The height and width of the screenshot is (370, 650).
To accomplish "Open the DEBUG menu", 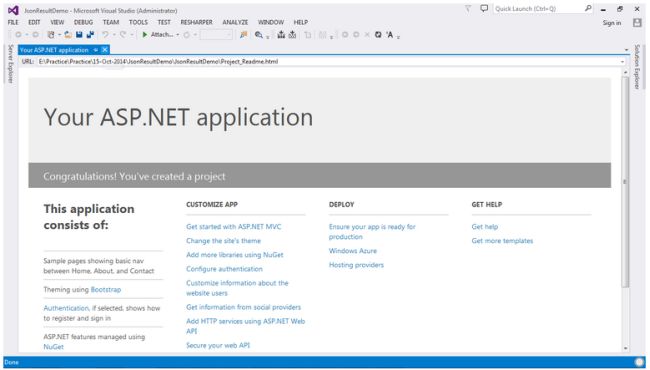I will [83, 22].
